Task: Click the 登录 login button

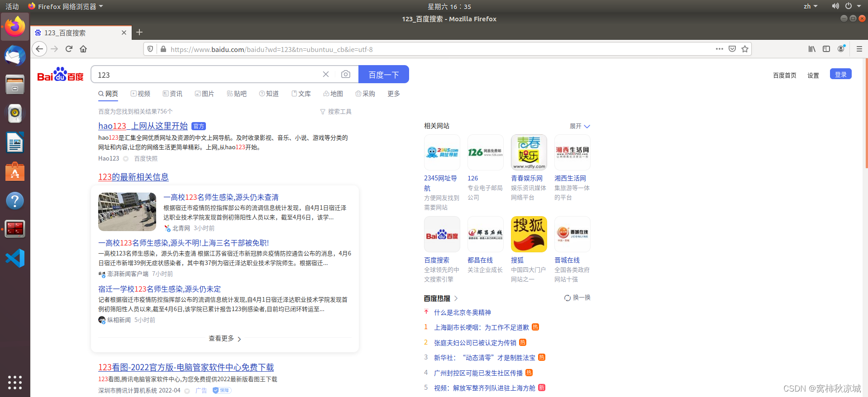Action: [x=840, y=74]
